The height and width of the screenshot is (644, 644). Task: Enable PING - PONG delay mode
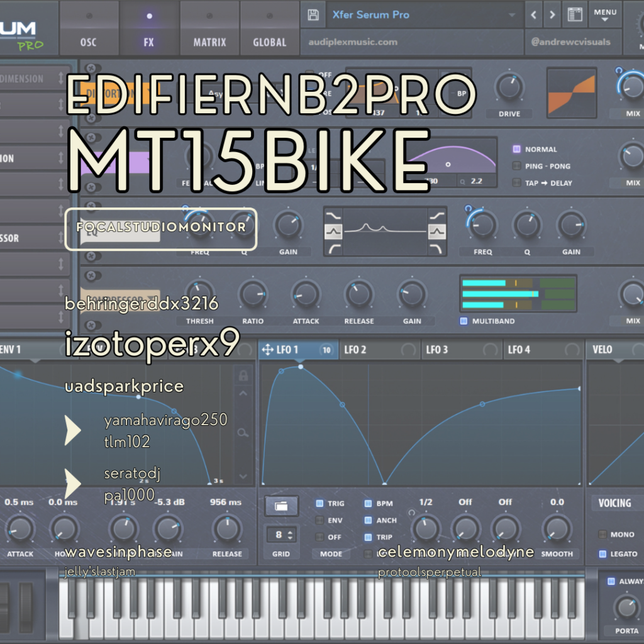[x=517, y=166]
